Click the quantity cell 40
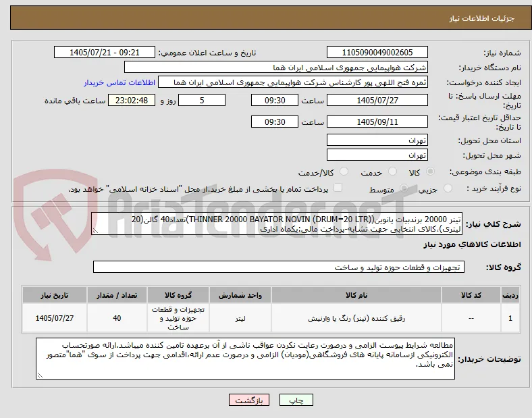This screenshot has height=418, width=532. click(x=117, y=318)
